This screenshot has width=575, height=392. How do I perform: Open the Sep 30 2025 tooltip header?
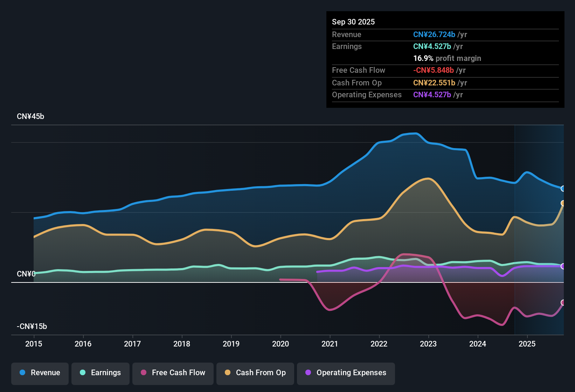point(353,22)
